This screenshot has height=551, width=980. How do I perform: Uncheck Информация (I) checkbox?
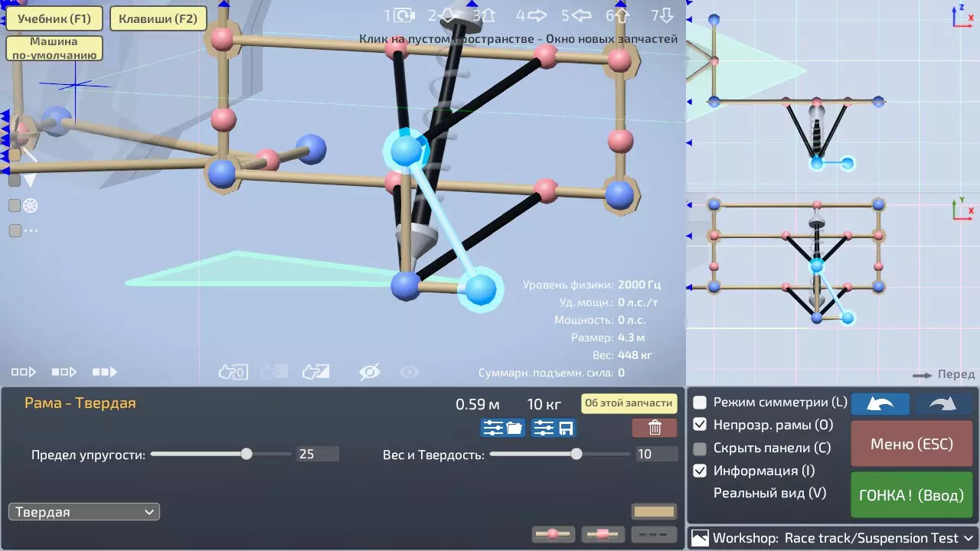click(700, 471)
